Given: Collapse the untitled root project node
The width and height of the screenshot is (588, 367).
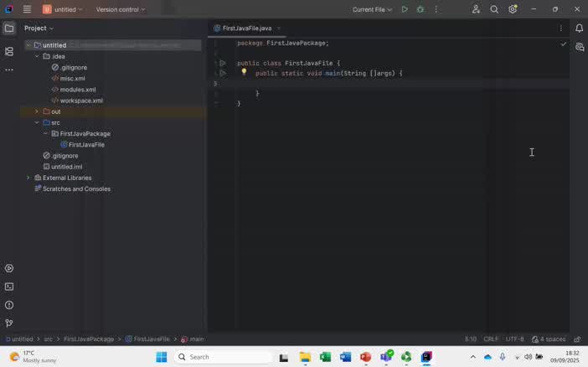Looking at the screenshot, I should [28, 45].
